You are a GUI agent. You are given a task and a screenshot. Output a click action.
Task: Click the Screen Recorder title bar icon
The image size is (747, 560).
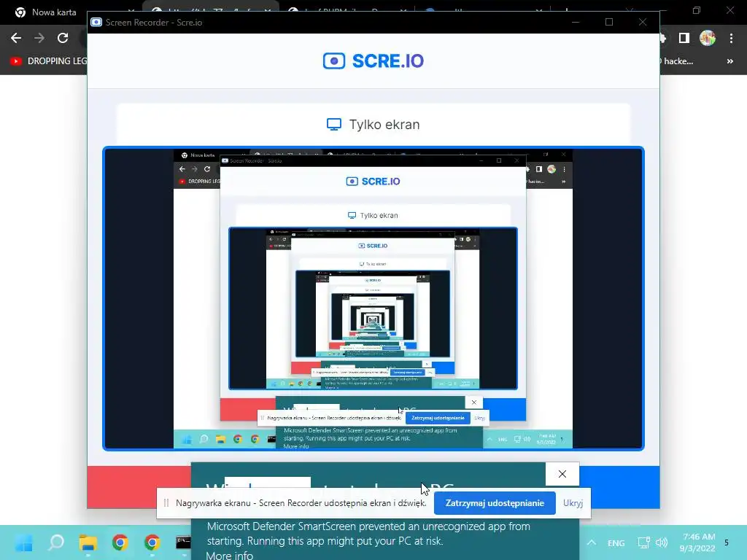click(x=96, y=23)
